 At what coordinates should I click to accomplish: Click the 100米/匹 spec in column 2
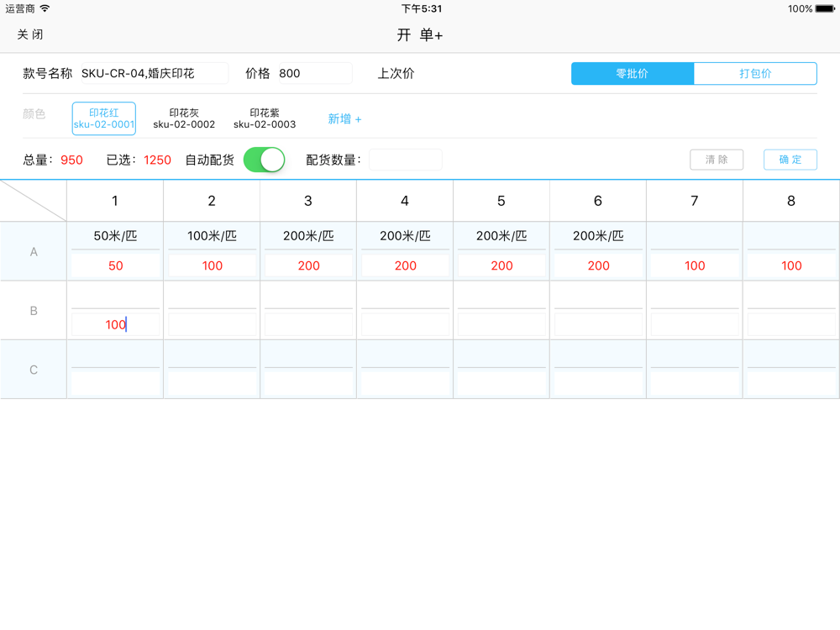213,236
